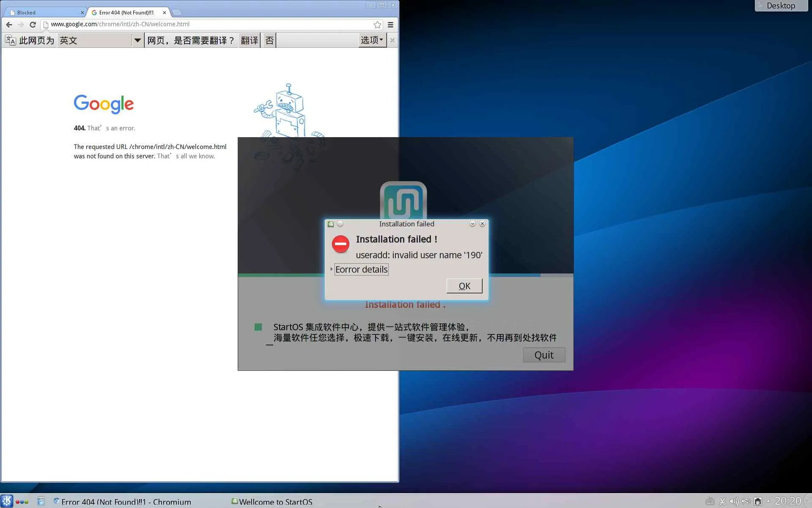Bookmark page with star icon
812x508 pixels.
[x=377, y=25]
